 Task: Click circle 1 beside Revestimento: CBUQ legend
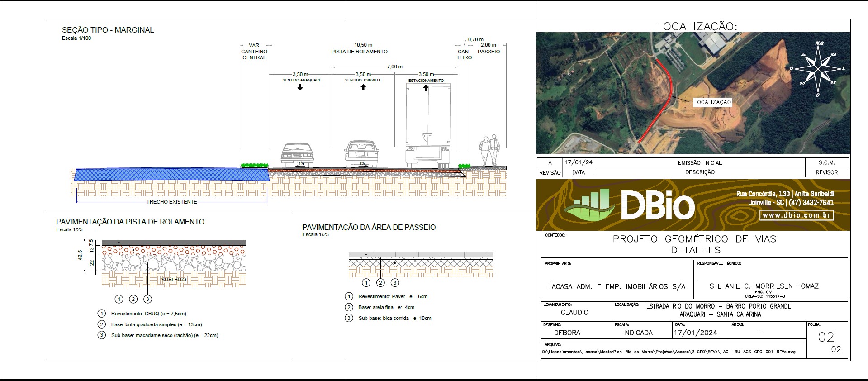click(x=102, y=314)
